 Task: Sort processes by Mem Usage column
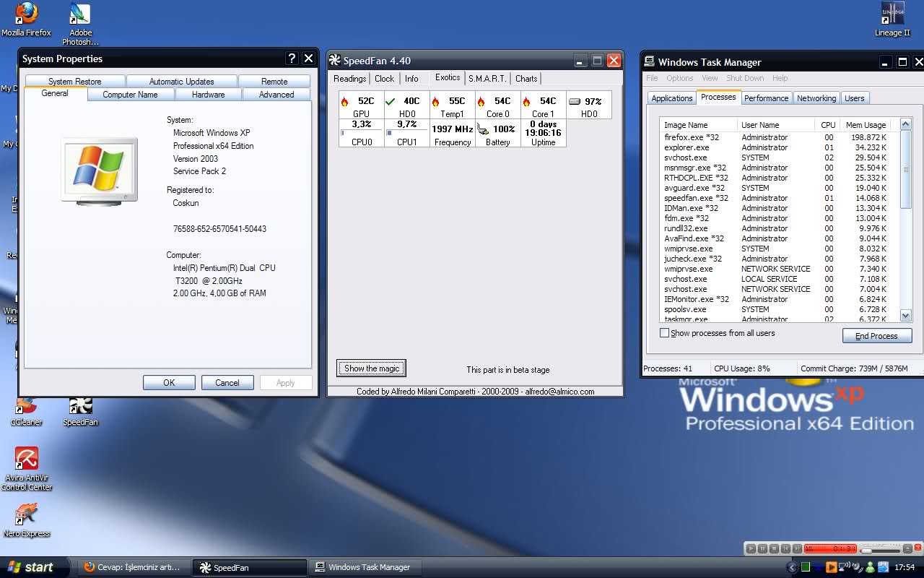866,125
